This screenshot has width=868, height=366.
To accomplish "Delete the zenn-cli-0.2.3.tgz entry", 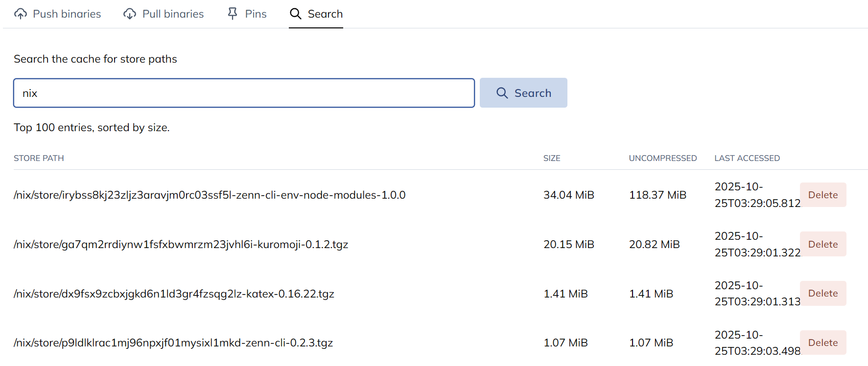I will tap(822, 343).
